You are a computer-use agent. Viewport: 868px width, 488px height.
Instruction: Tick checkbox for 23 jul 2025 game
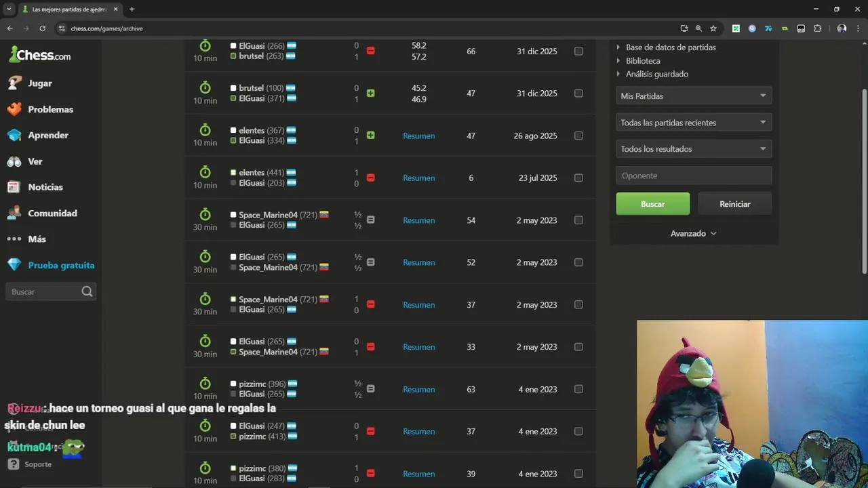pyautogui.click(x=578, y=178)
